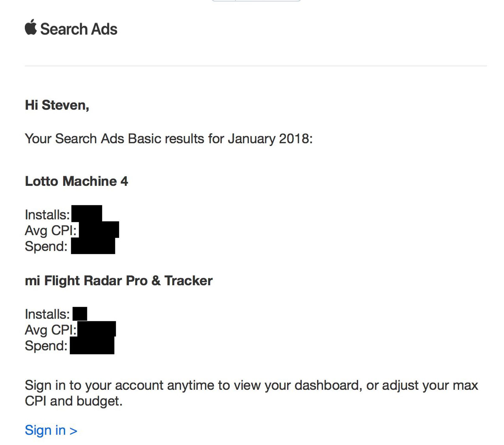Screen dimensions: 504x445
Task: Click the Installs label under mi Flight Radar
Action: pos(47,314)
